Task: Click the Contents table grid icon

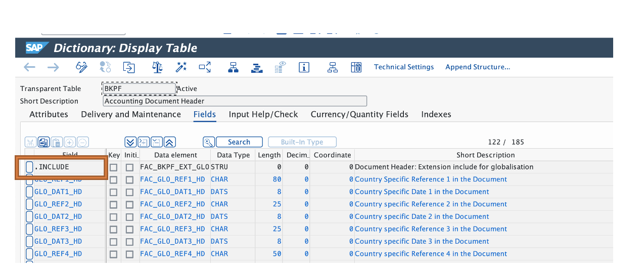Action: tap(356, 67)
